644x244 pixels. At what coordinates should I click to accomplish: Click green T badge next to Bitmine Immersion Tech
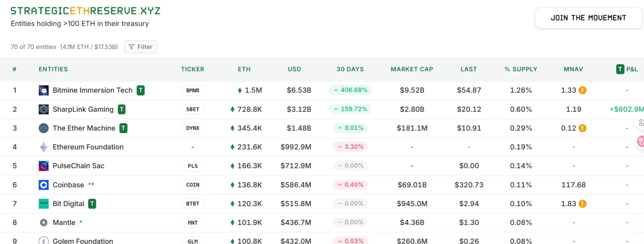pyautogui.click(x=141, y=90)
